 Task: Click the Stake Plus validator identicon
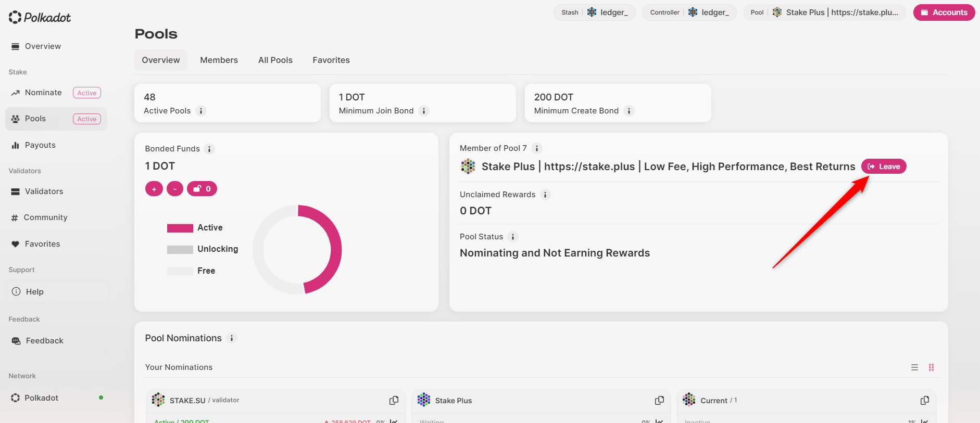pos(424,400)
